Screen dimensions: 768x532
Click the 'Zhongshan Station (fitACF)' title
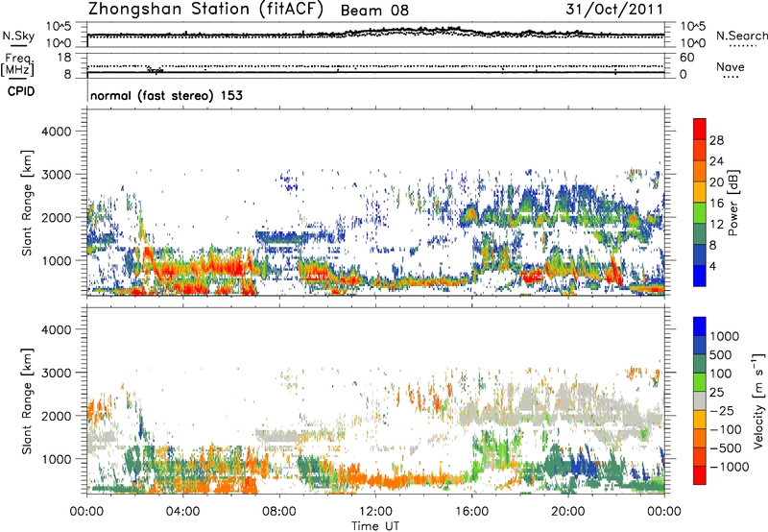coord(205,9)
